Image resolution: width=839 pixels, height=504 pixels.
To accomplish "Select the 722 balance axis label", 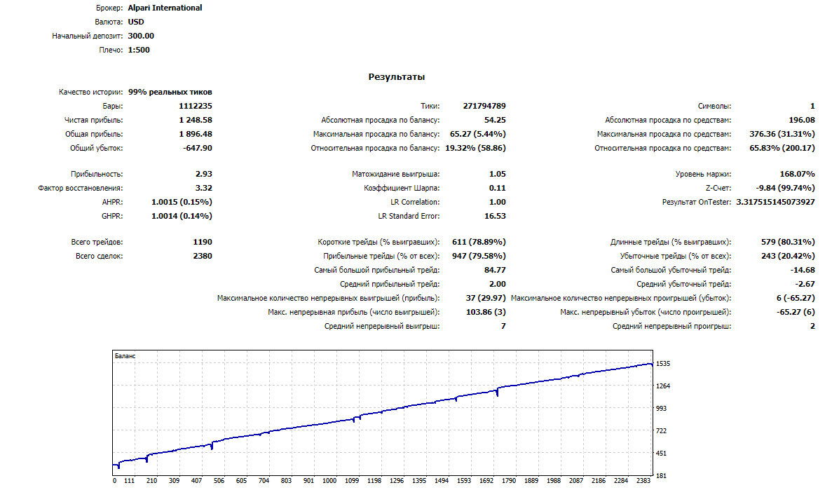I will 662,430.
